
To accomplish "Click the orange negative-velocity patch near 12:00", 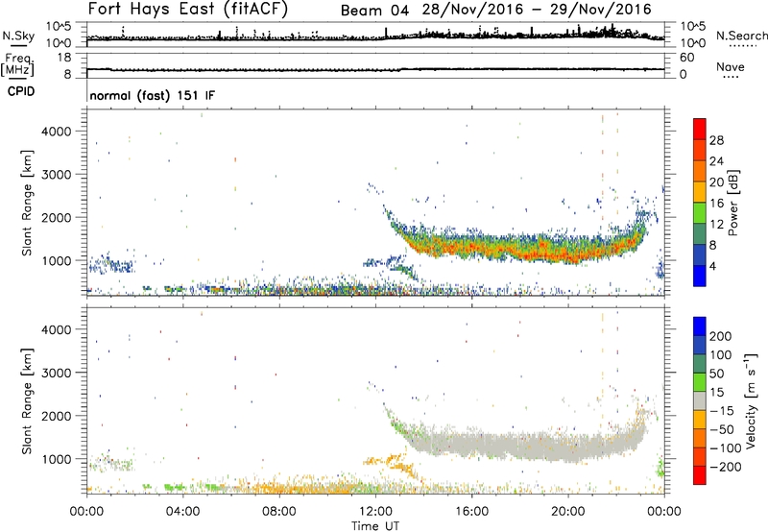I will 392,465.
